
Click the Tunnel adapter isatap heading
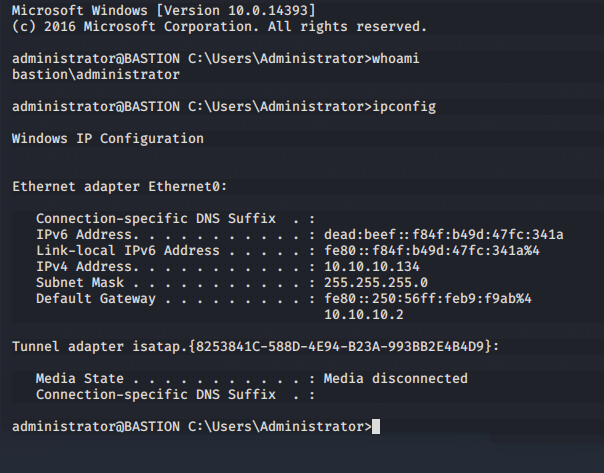(255, 346)
